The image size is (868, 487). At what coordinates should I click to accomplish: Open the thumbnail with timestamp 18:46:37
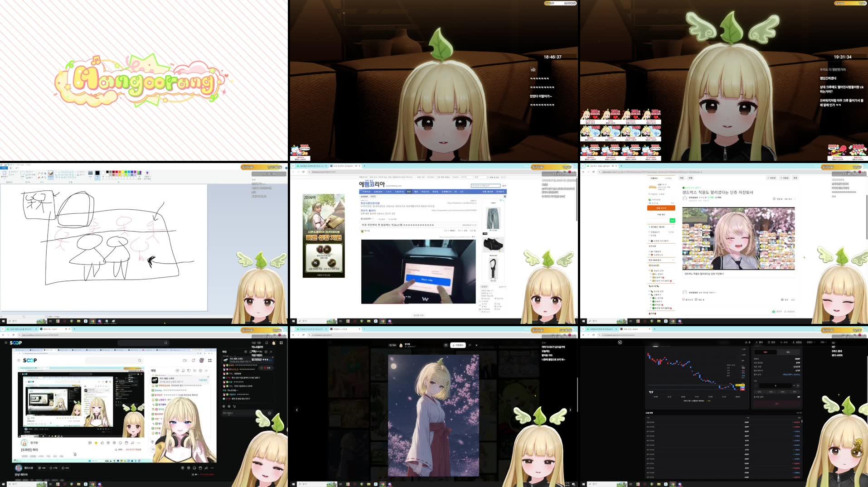click(434, 81)
